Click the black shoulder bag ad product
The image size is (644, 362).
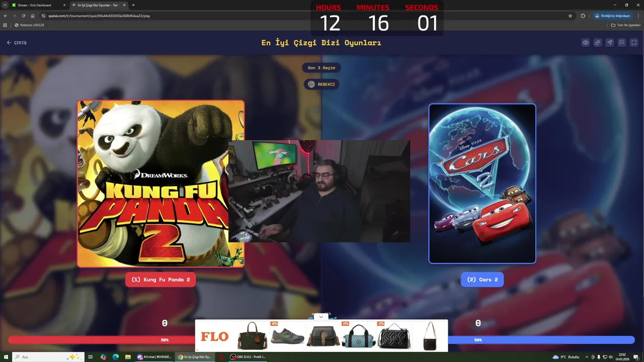[x=430, y=336]
